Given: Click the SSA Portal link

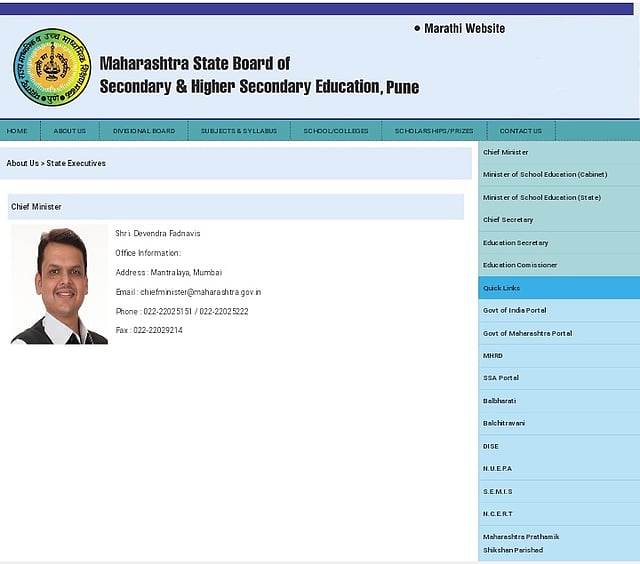Looking at the screenshot, I should coord(500,378).
